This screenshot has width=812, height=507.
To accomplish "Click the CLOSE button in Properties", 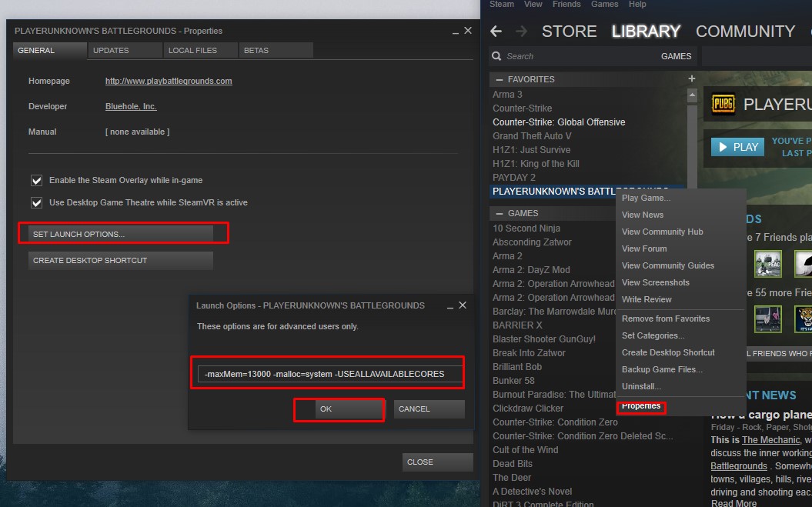I will coord(438,462).
